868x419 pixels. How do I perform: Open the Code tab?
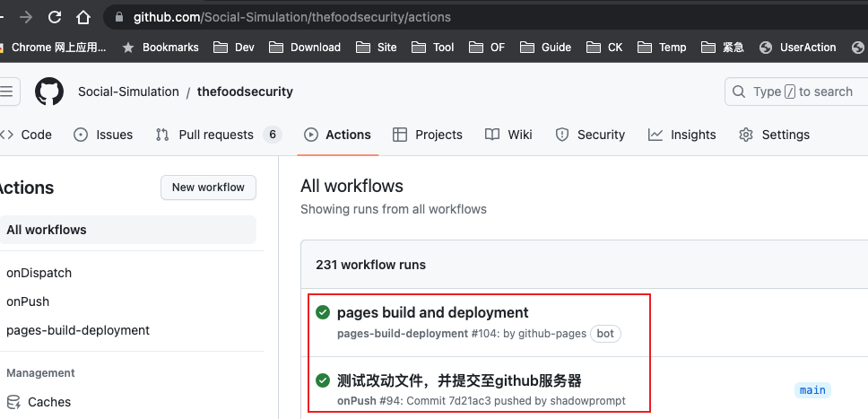point(27,135)
